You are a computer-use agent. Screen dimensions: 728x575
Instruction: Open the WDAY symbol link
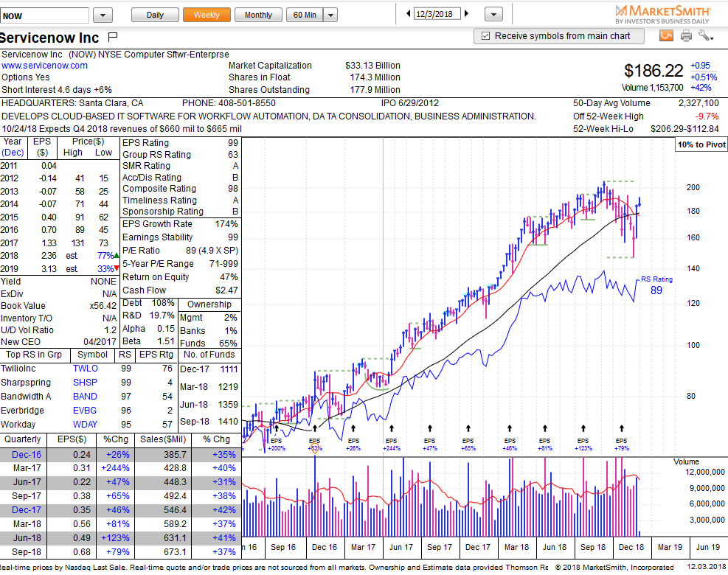click(85, 424)
